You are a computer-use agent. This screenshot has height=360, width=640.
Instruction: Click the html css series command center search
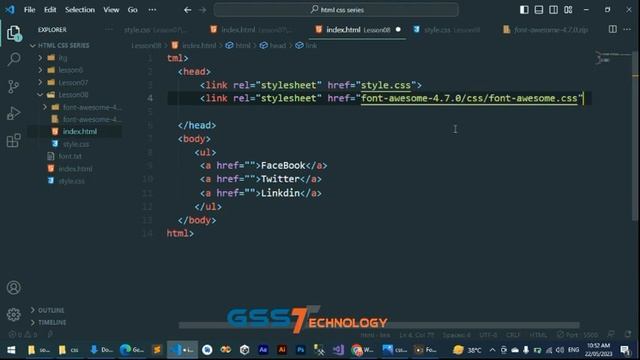(336, 10)
